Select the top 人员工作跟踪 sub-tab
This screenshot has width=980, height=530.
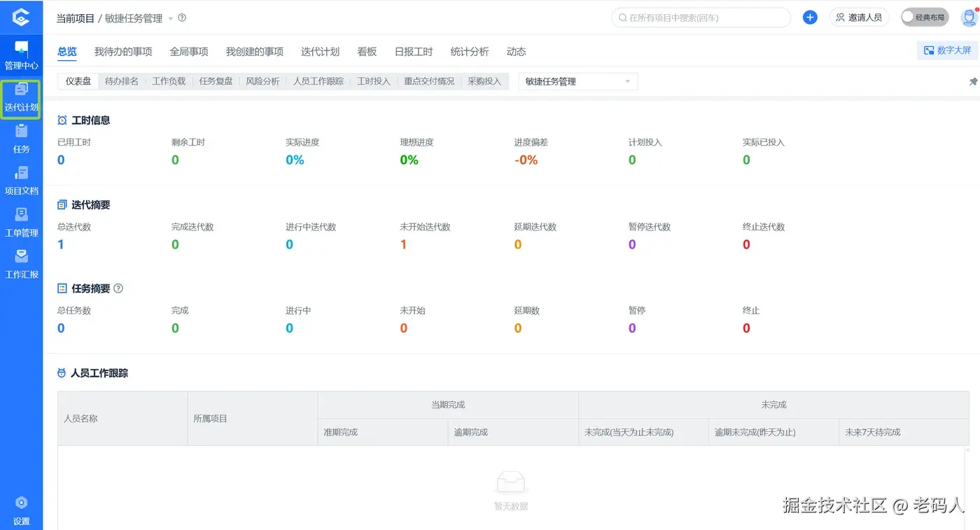(318, 81)
